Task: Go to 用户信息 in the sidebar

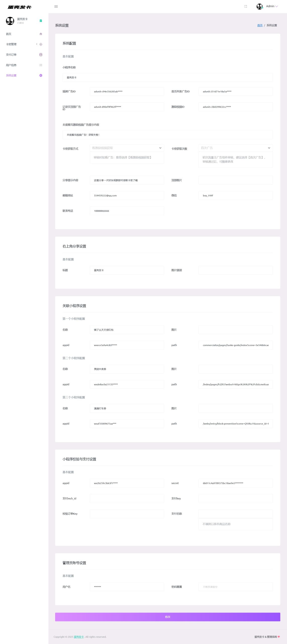Action: (11, 65)
